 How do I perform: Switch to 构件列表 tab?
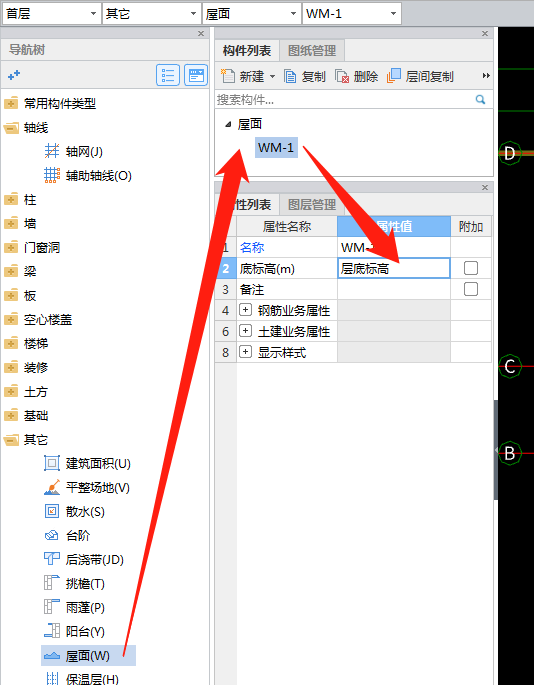(247, 51)
